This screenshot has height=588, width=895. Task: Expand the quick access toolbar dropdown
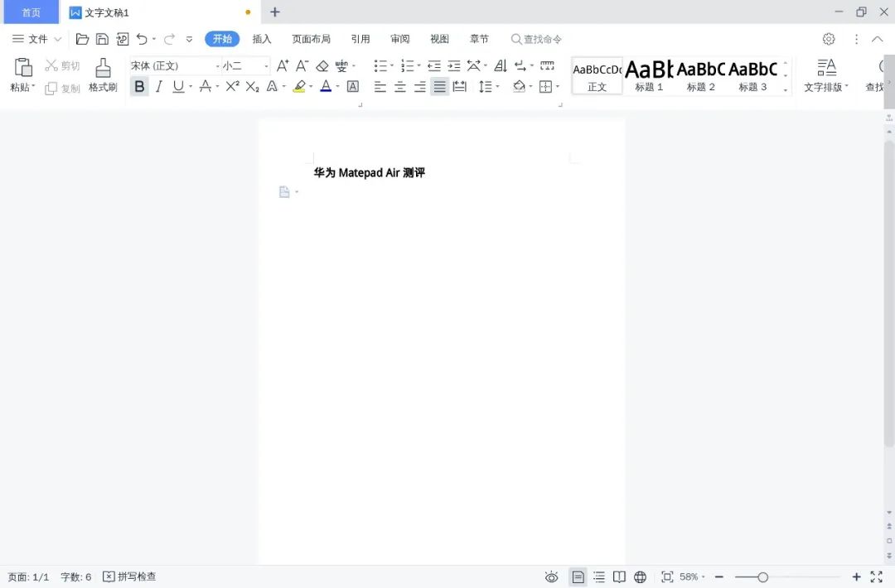click(189, 40)
